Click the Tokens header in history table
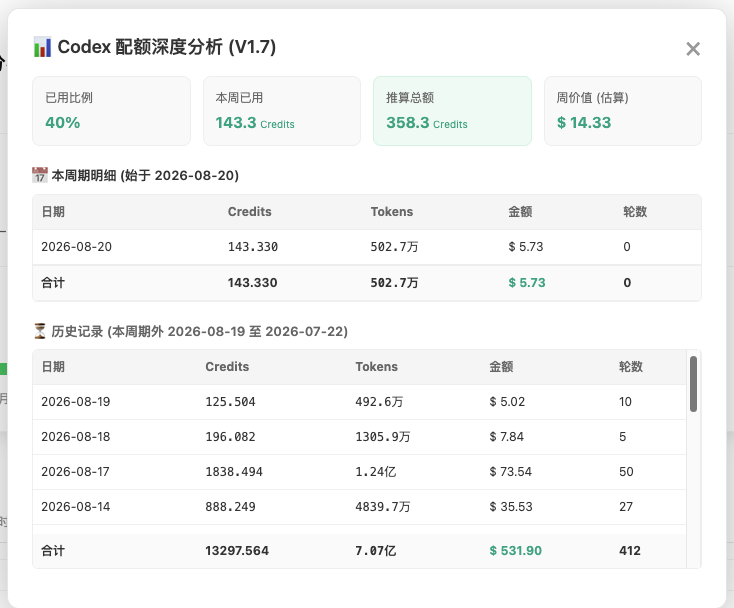The height and width of the screenshot is (608, 734). click(x=376, y=366)
